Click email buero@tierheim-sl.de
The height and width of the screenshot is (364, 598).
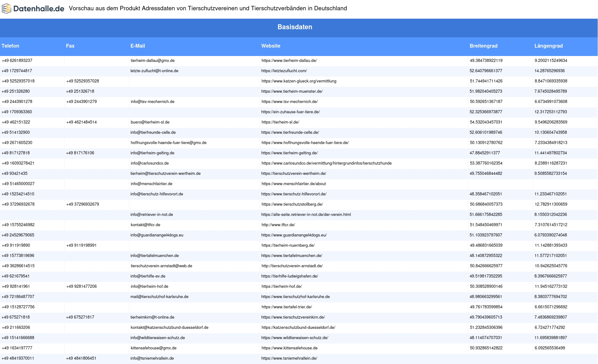pyautogui.click(x=150, y=122)
